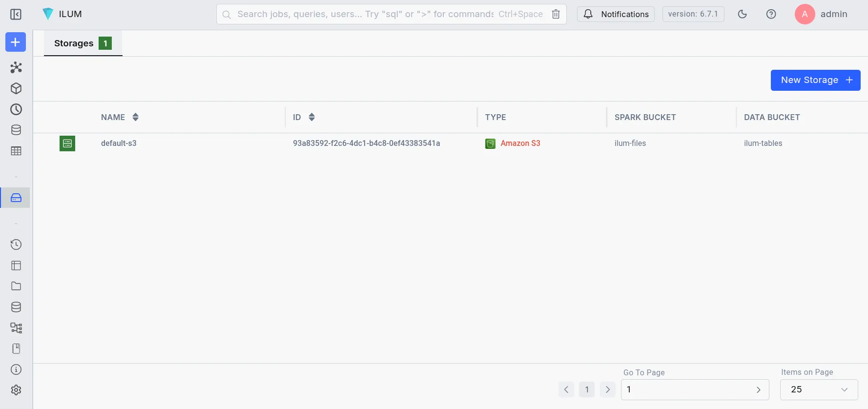Open the lower database cylinder icon in the sidebar
The width and height of the screenshot is (868, 409).
[16, 307]
